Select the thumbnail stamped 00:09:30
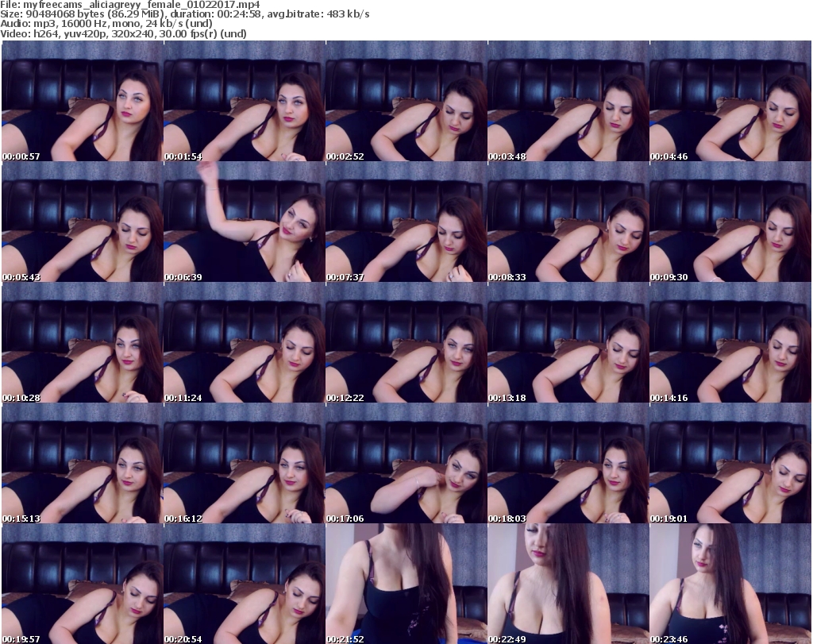 (x=730, y=222)
